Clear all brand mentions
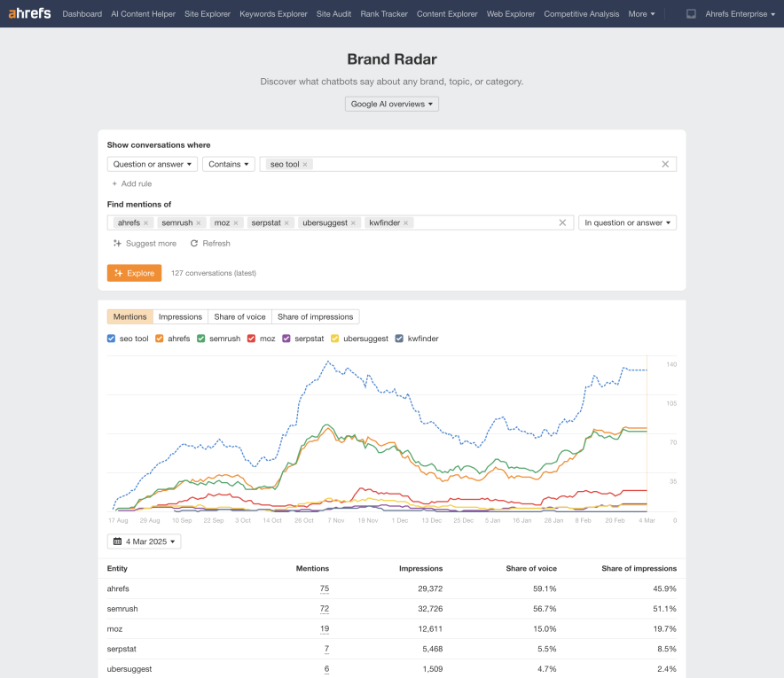 (562, 222)
